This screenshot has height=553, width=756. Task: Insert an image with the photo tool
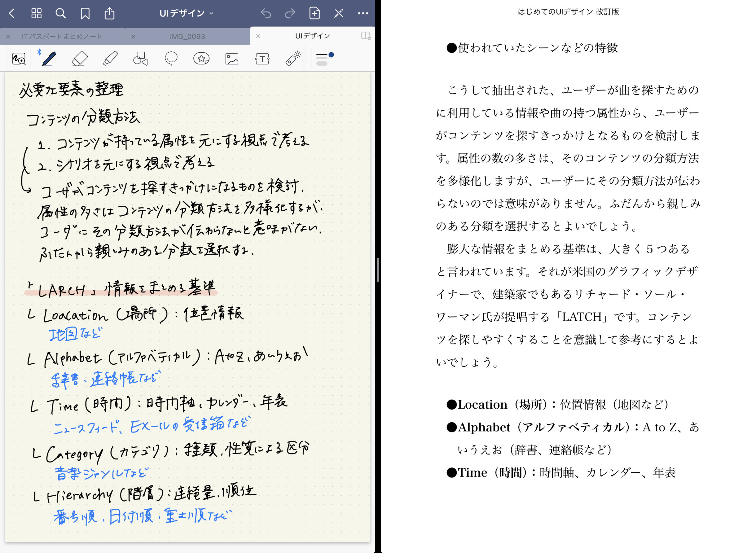click(x=232, y=59)
